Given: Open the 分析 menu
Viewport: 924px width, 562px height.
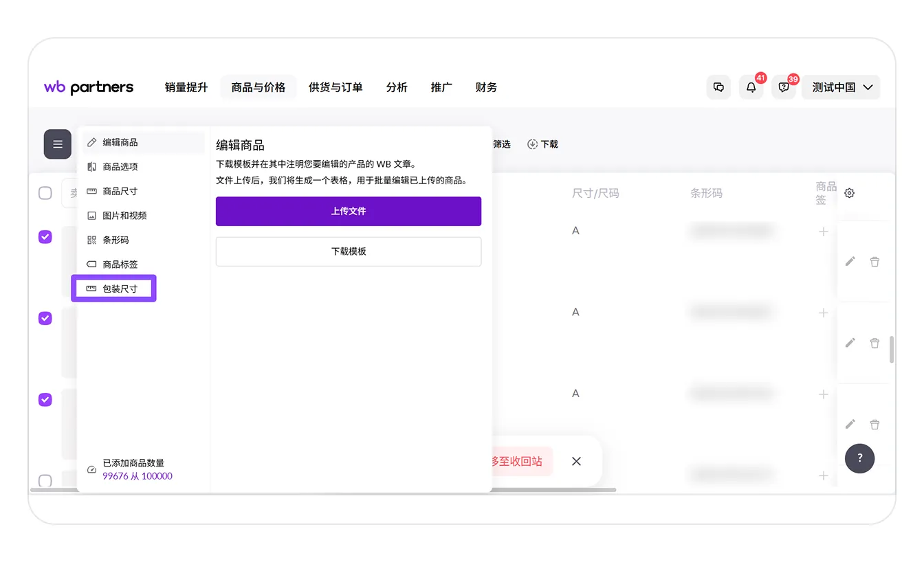Looking at the screenshot, I should 397,87.
